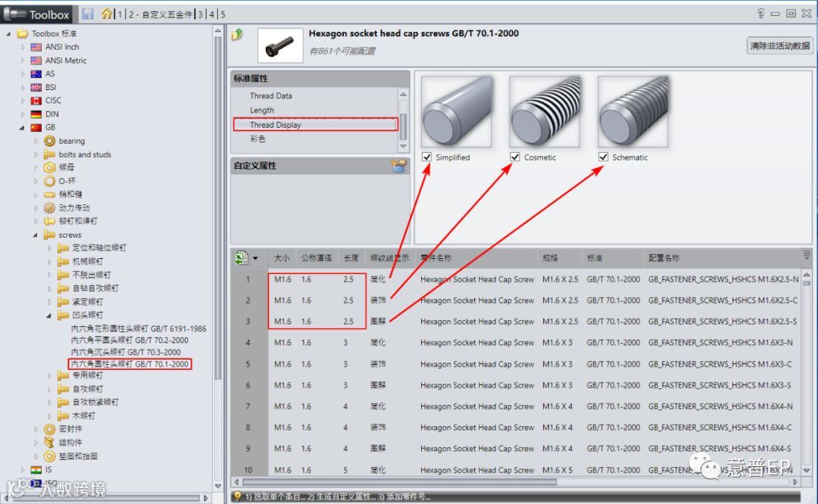Image resolution: width=818 pixels, height=504 pixels.
Task: Click the custom properties add icon
Action: [x=398, y=166]
